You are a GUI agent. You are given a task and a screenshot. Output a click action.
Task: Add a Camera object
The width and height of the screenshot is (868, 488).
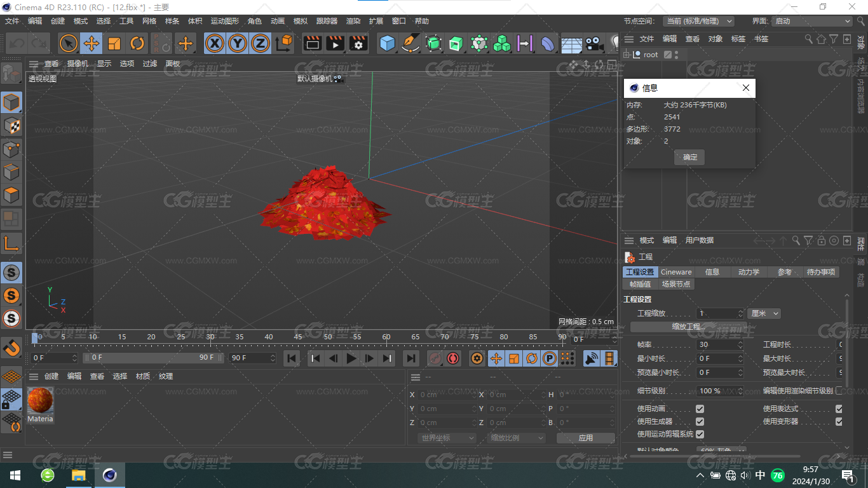click(x=594, y=43)
